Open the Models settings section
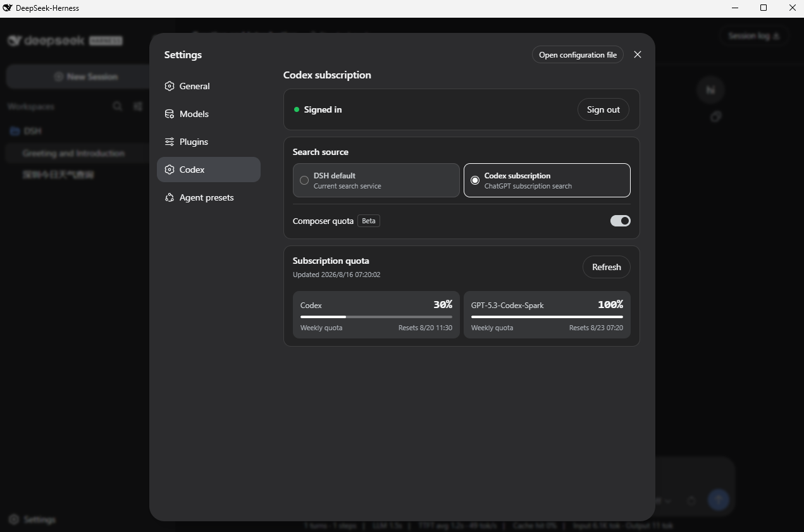Viewport: 804px width, 532px height. tap(209, 114)
